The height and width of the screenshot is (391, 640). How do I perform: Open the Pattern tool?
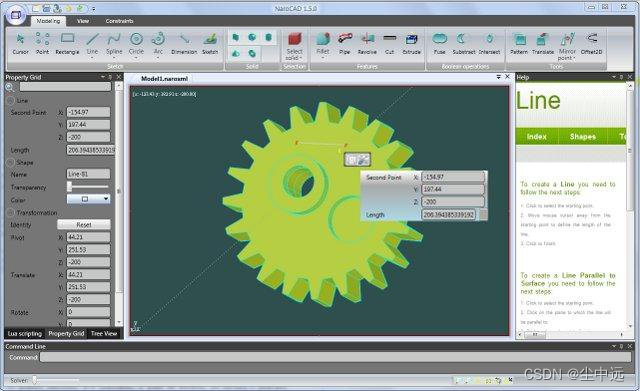[x=519, y=44]
